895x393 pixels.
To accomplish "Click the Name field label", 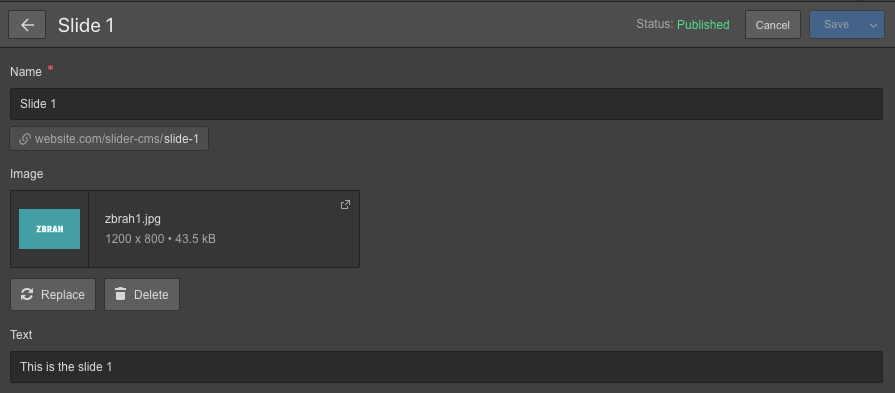I will click(26, 72).
